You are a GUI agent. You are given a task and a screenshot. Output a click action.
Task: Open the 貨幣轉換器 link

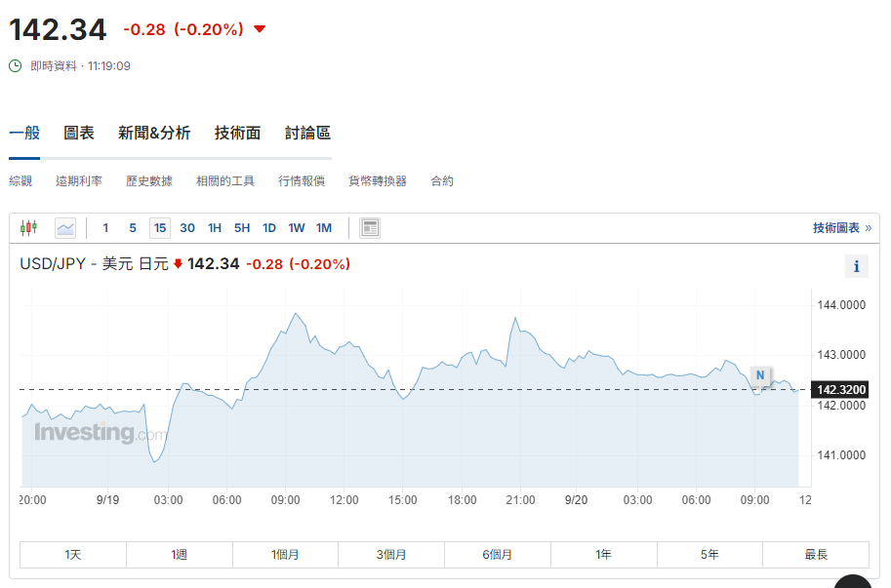pos(378,181)
